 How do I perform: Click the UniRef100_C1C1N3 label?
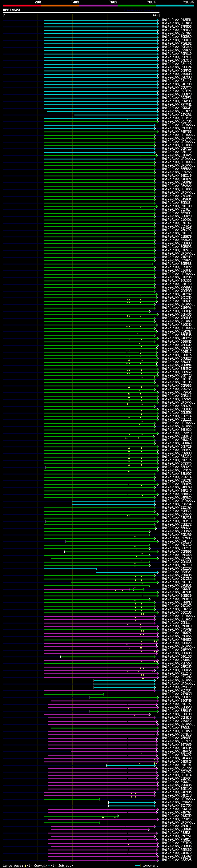click(x=176, y=379)
